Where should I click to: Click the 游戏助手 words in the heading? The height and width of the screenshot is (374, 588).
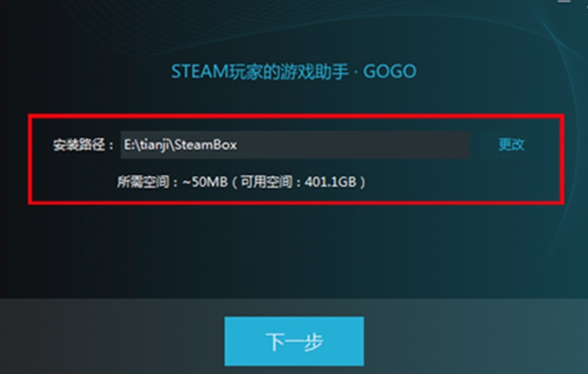[315, 71]
